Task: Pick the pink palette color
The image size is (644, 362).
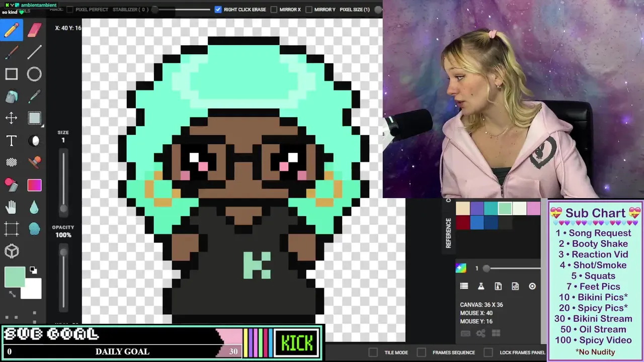Action: pos(533,208)
